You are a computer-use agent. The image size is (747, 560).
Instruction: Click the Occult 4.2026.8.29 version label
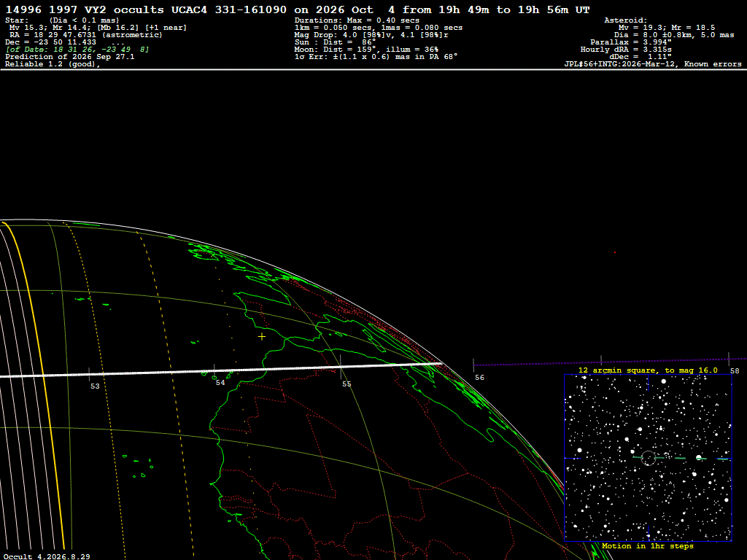[x=47, y=556]
